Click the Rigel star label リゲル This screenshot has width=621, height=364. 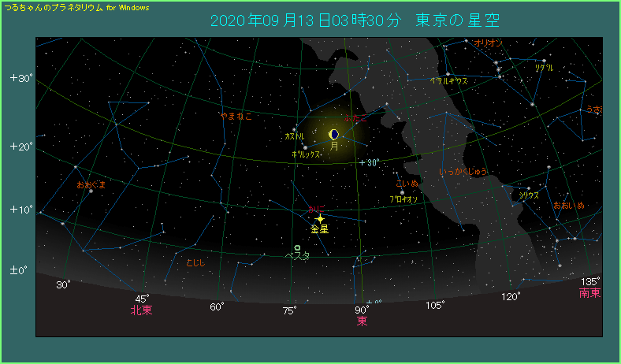click(544, 69)
